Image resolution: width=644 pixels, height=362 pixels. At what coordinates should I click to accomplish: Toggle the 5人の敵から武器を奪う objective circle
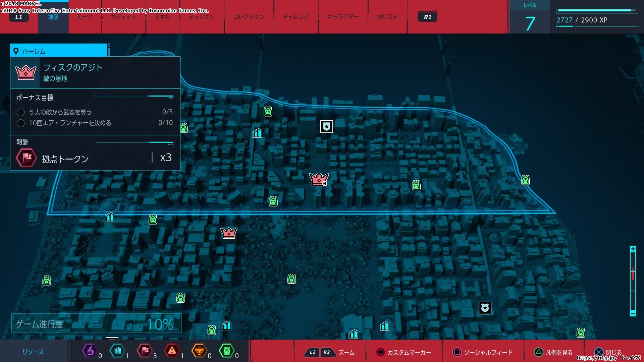click(21, 112)
